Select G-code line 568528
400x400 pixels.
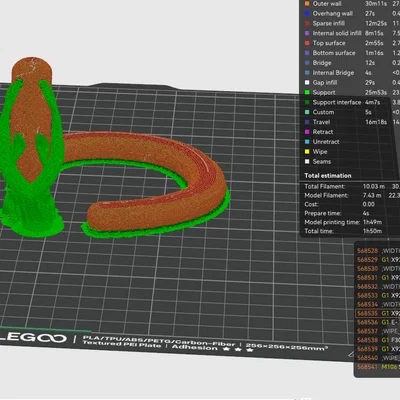click(x=378, y=251)
